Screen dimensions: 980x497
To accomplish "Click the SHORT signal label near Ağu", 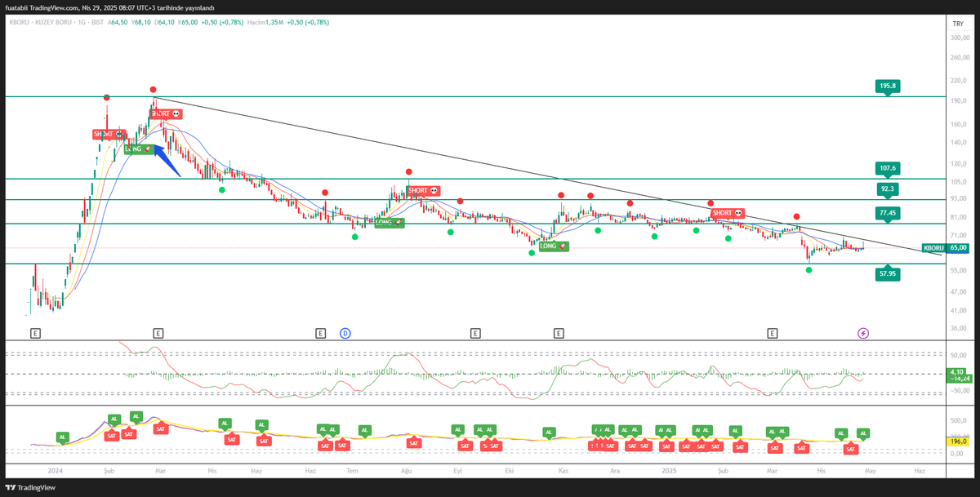I will tap(423, 190).
